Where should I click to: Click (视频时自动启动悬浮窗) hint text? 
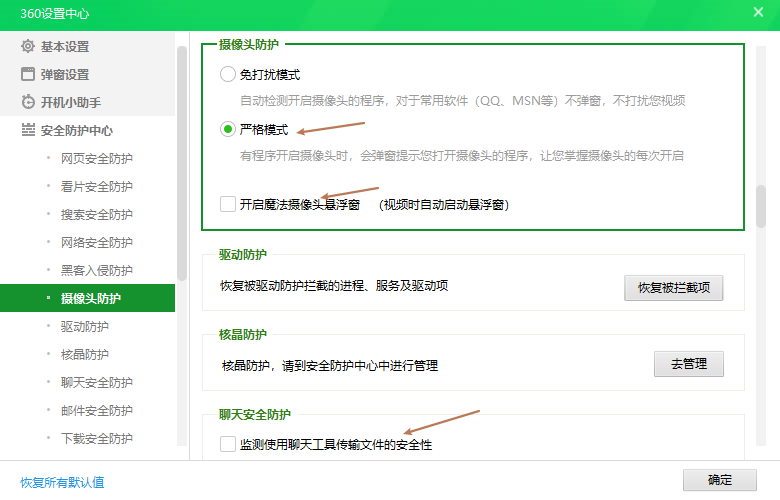pos(444,204)
